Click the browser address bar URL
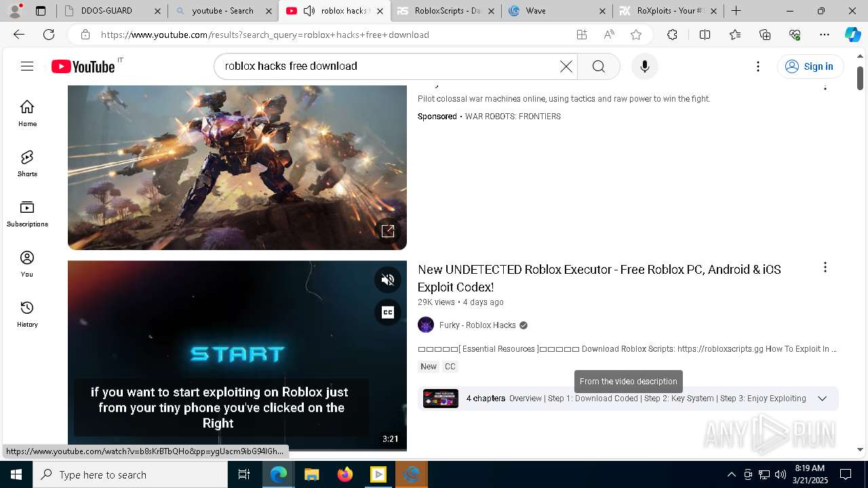 pyautogui.click(x=264, y=35)
